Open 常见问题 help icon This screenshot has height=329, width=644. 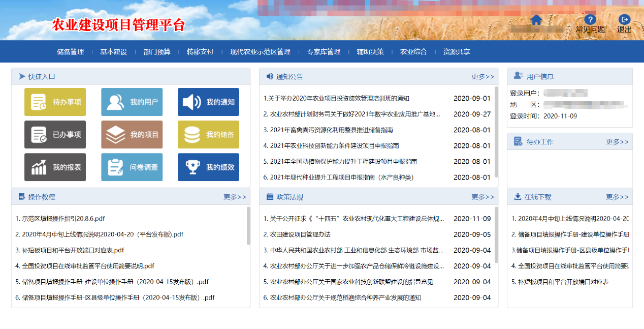[x=590, y=20]
